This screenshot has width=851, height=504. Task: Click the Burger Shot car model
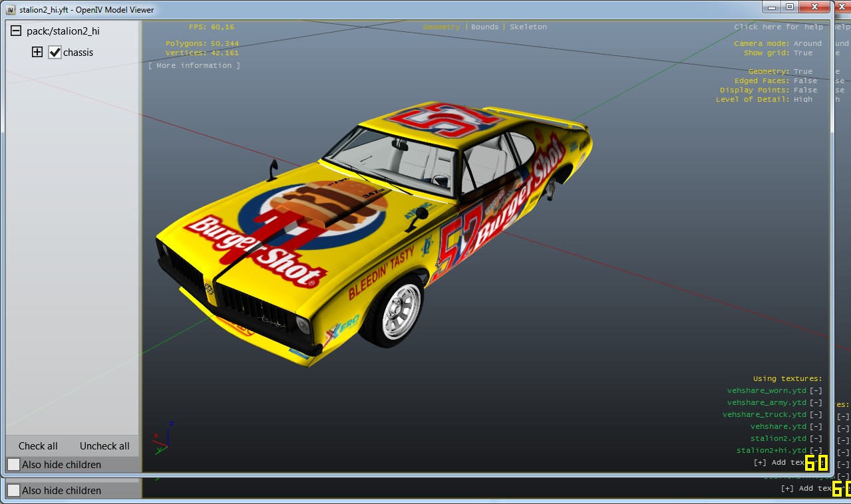[373, 233]
